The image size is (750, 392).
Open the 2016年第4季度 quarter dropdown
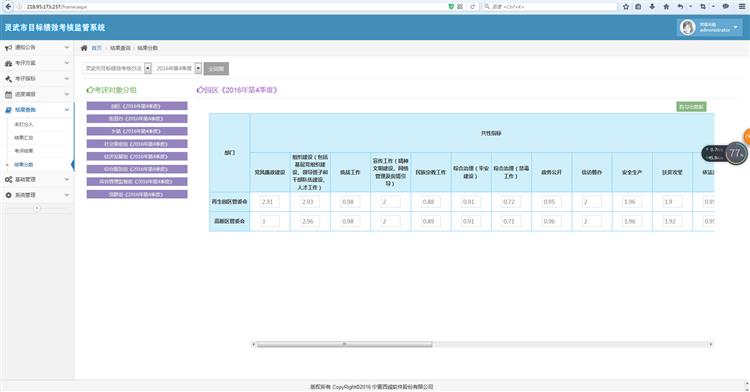point(177,68)
